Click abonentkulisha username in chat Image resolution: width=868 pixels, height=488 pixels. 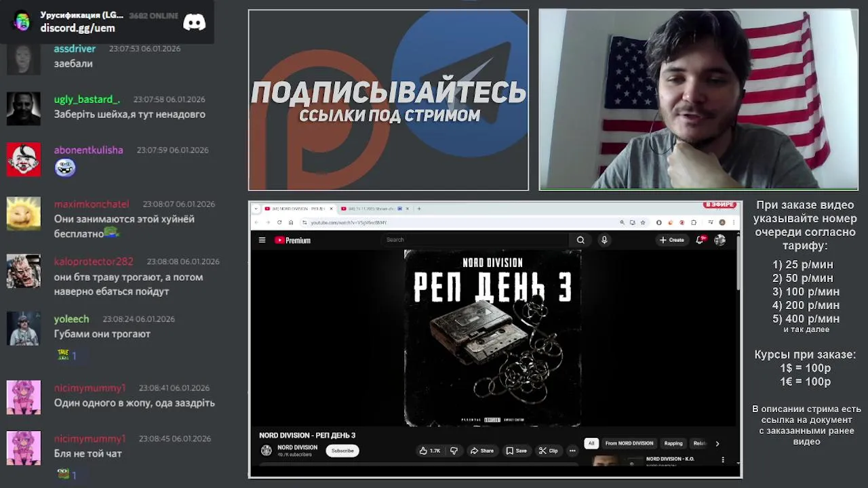[x=88, y=150]
